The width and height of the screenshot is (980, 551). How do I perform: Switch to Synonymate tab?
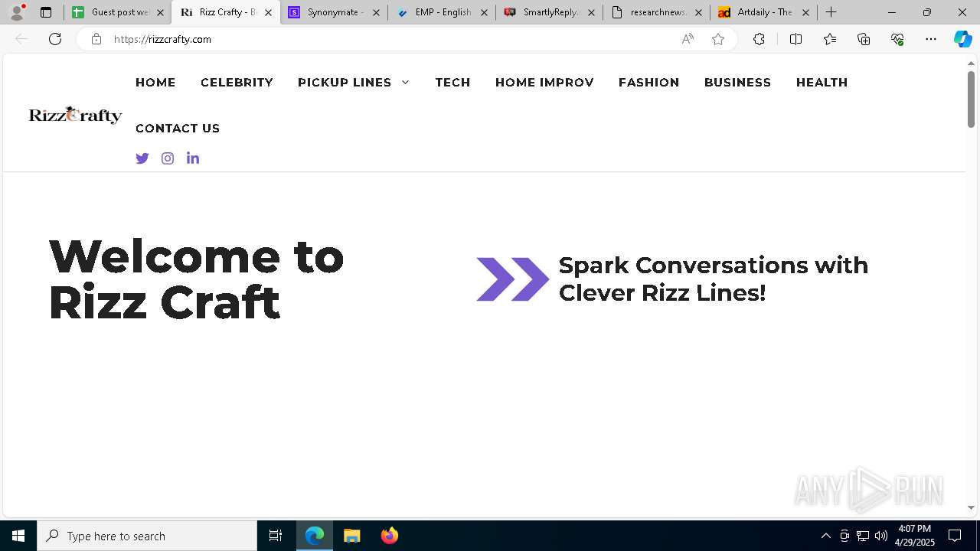(334, 12)
